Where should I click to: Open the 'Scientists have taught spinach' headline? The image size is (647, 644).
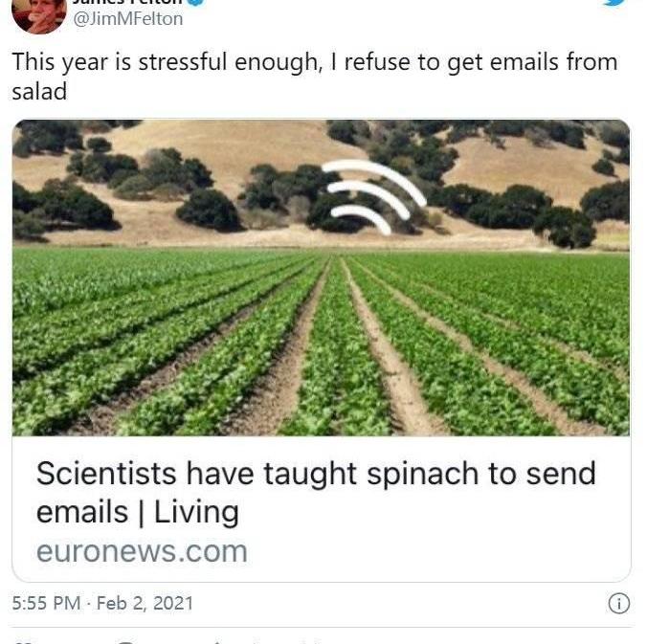tap(317, 474)
